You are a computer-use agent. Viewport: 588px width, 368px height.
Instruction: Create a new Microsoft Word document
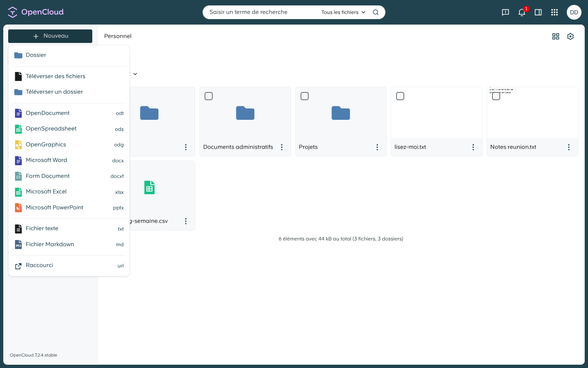(x=69, y=160)
